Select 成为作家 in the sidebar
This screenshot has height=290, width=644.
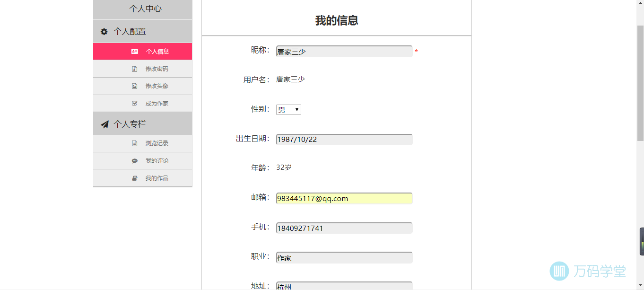pyautogui.click(x=157, y=104)
